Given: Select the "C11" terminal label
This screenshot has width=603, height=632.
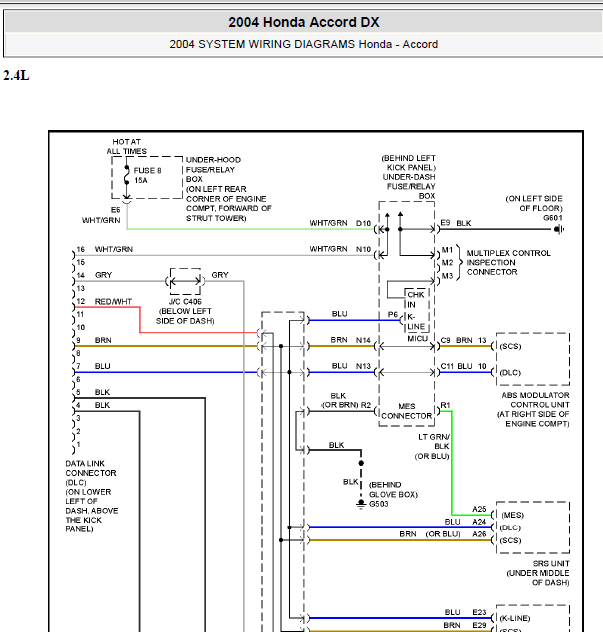Looking at the screenshot, I should pyautogui.click(x=447, y=366).
